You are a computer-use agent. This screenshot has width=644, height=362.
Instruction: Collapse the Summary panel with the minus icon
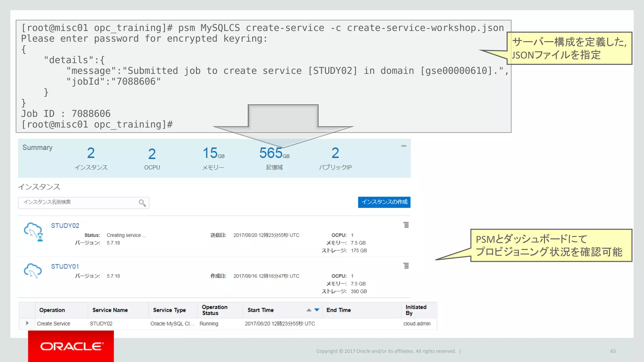(404, 146)
